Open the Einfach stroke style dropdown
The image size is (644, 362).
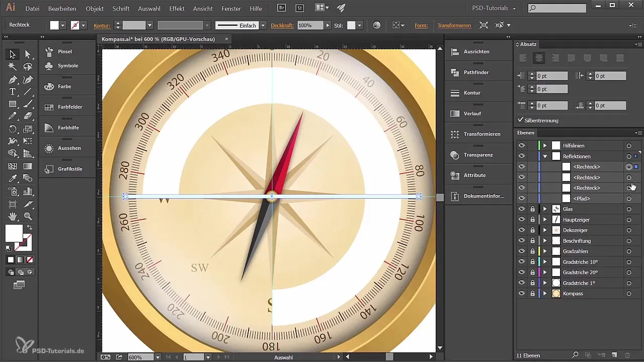263,25
